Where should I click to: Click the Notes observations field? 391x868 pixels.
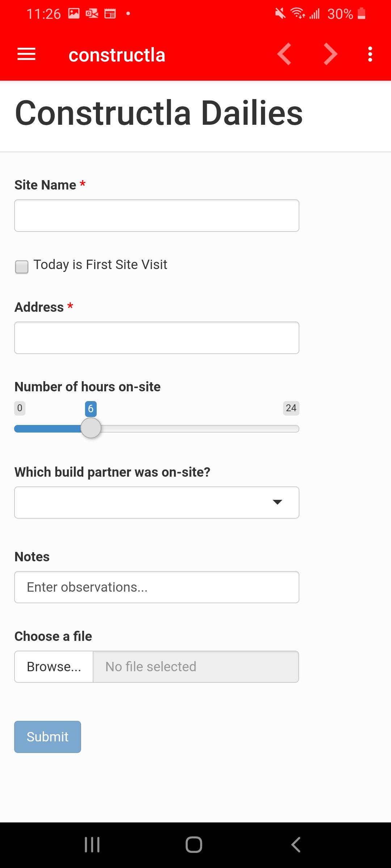(x=157, y=587)
